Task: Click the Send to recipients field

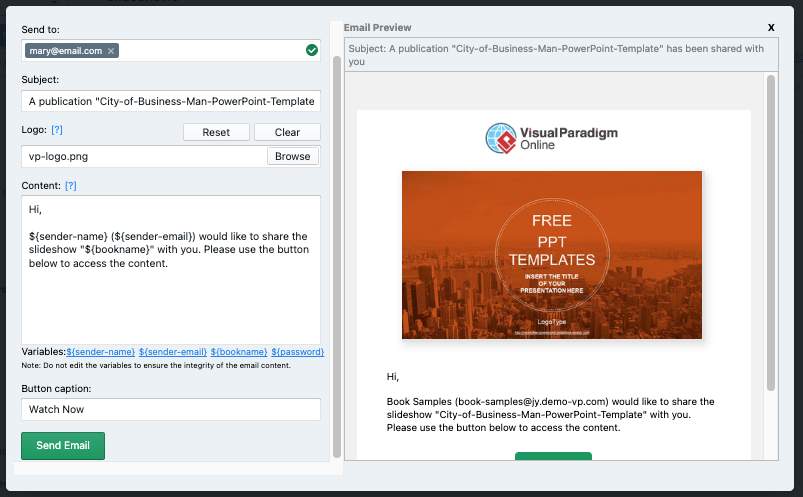Action: [210, 51]
